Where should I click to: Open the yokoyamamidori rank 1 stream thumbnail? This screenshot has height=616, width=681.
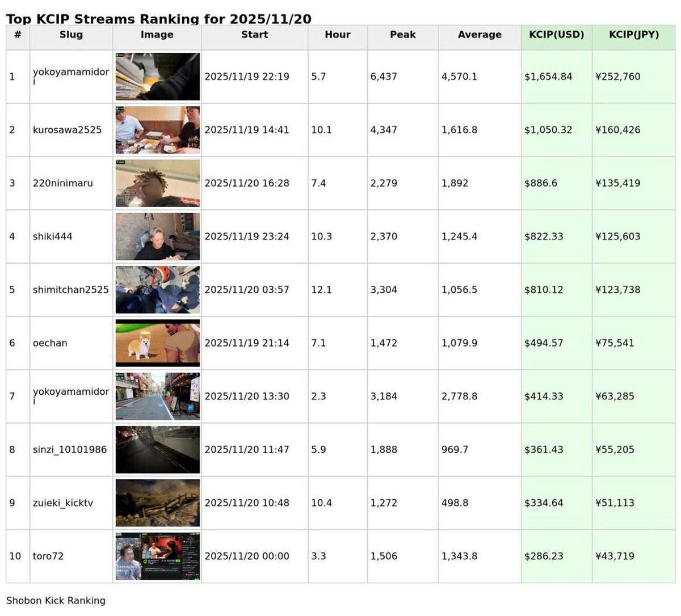click(158, 77)
